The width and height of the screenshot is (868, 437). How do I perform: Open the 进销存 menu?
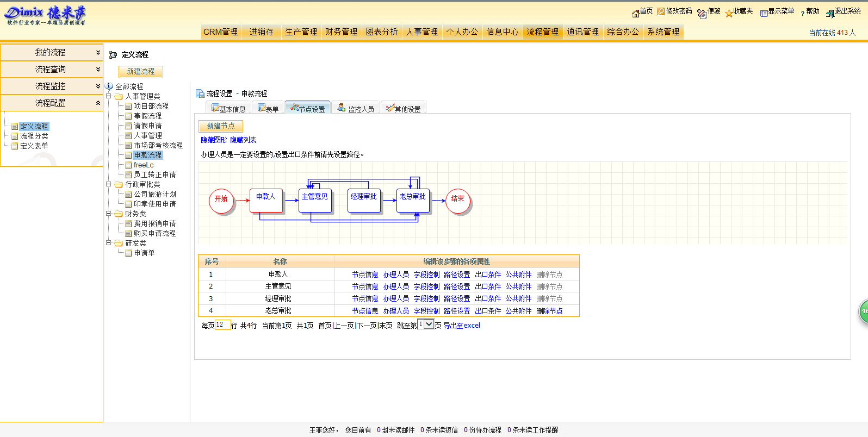click(262, 32)
